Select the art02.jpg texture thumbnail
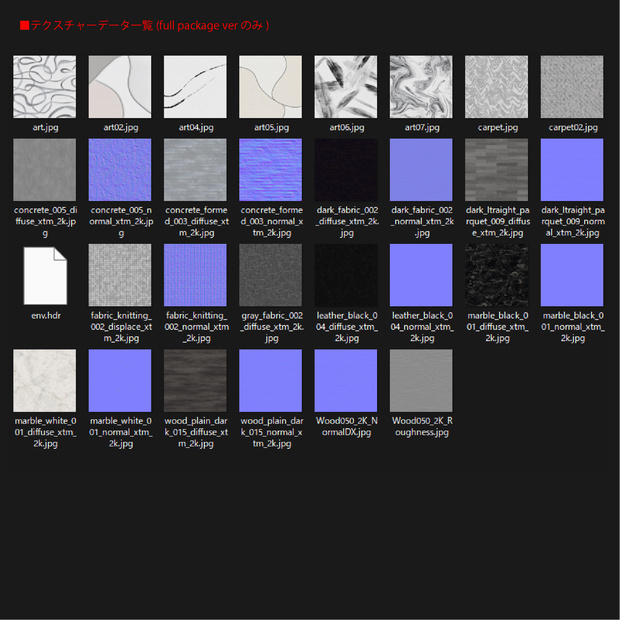This screenshot has width=620, height=620. (x=120, y=87)
